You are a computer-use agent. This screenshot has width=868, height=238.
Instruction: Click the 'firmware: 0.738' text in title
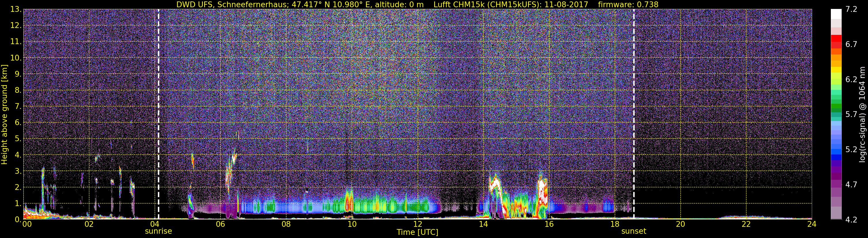point(628,4)
